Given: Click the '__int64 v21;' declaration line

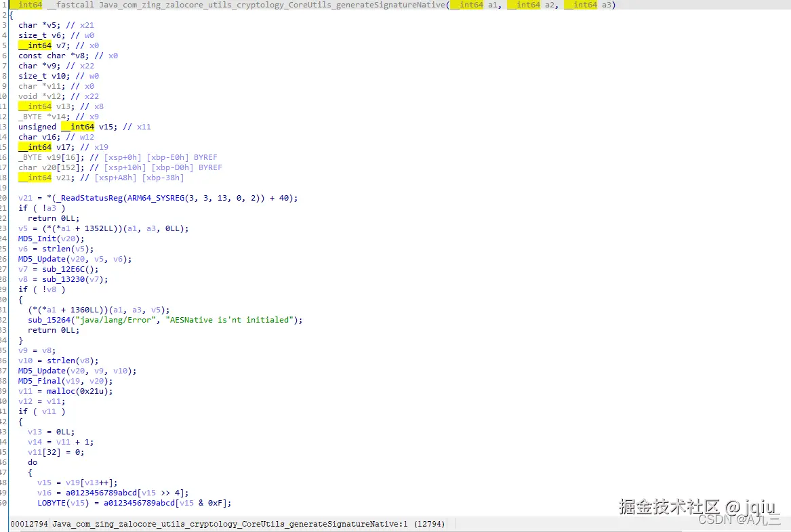Looking at the screenshot, I should click(102, 178).
